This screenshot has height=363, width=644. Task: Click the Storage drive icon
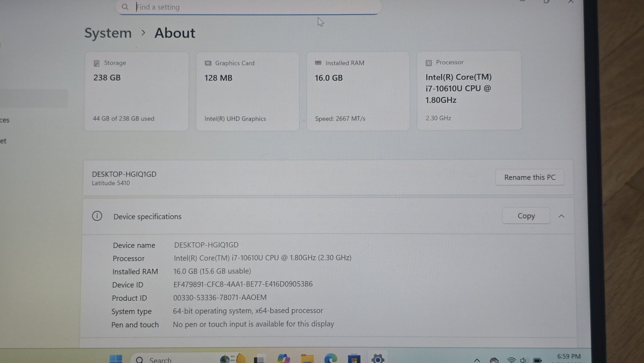[x=97, y=63]
